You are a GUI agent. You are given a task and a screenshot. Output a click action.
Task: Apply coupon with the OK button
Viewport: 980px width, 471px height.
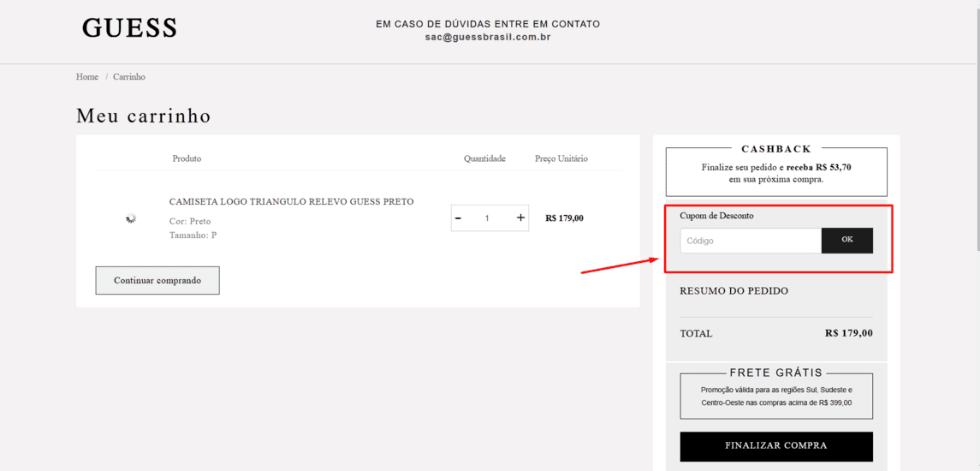pos(846,240)
